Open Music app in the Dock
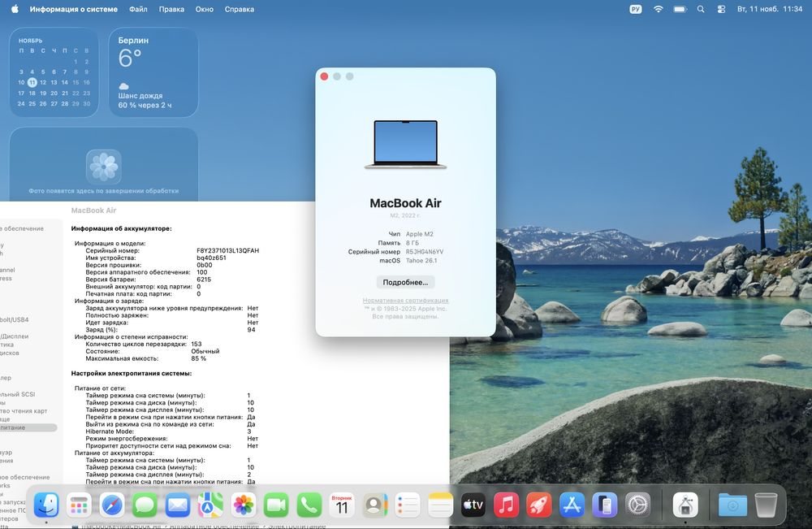 (x=507, y=505)
